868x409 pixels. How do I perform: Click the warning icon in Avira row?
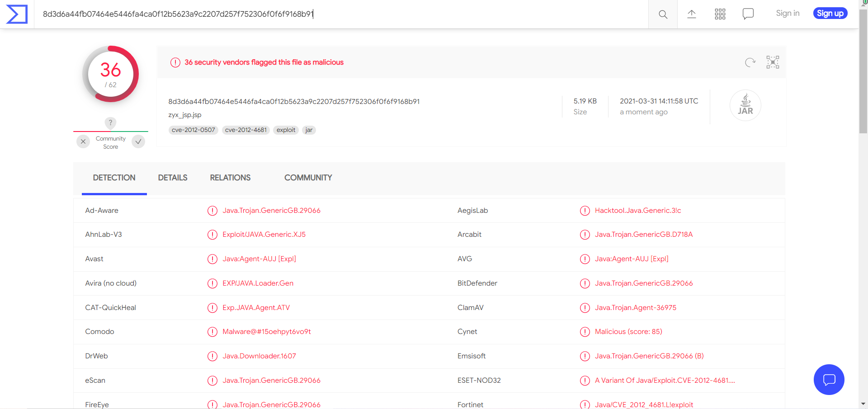point(212,283)
